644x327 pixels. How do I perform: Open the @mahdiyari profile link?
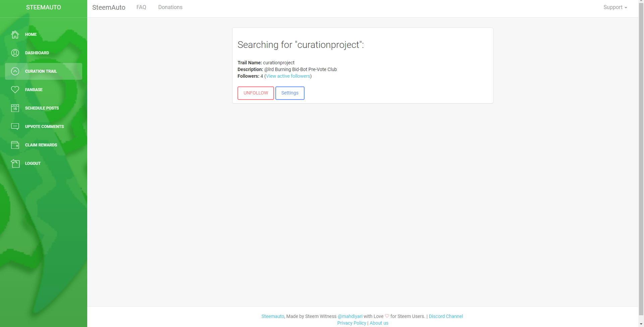coord(350,316)
